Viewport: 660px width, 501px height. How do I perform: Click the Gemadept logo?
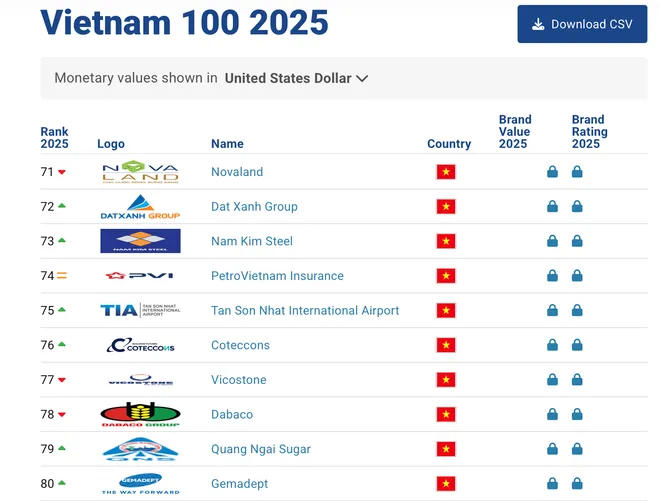pos(140,484)
